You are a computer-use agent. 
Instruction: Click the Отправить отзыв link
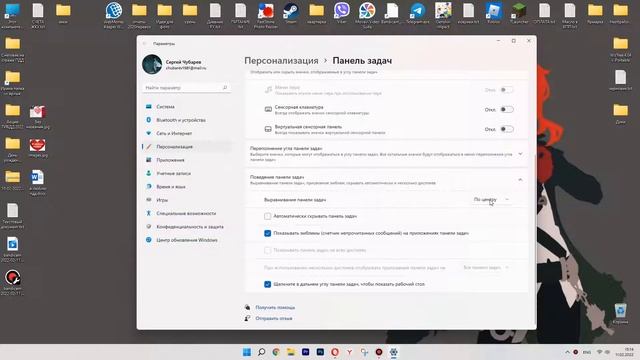tap(274, 318)
